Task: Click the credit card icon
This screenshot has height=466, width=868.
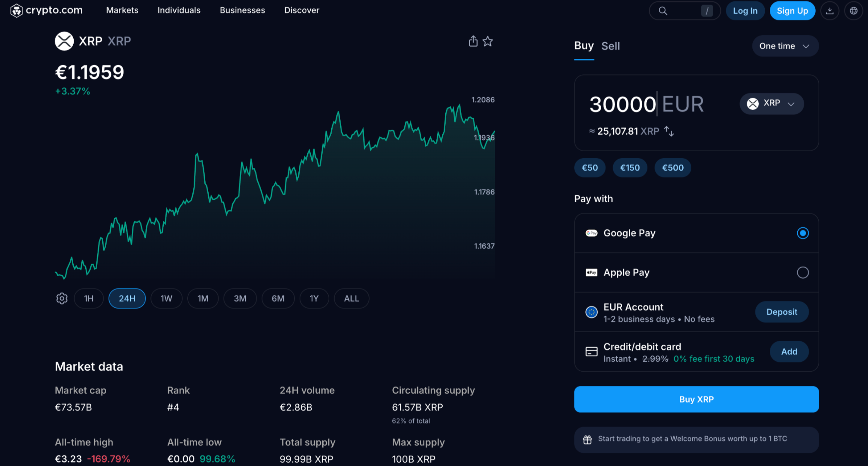Action: [x=591, y=352]
